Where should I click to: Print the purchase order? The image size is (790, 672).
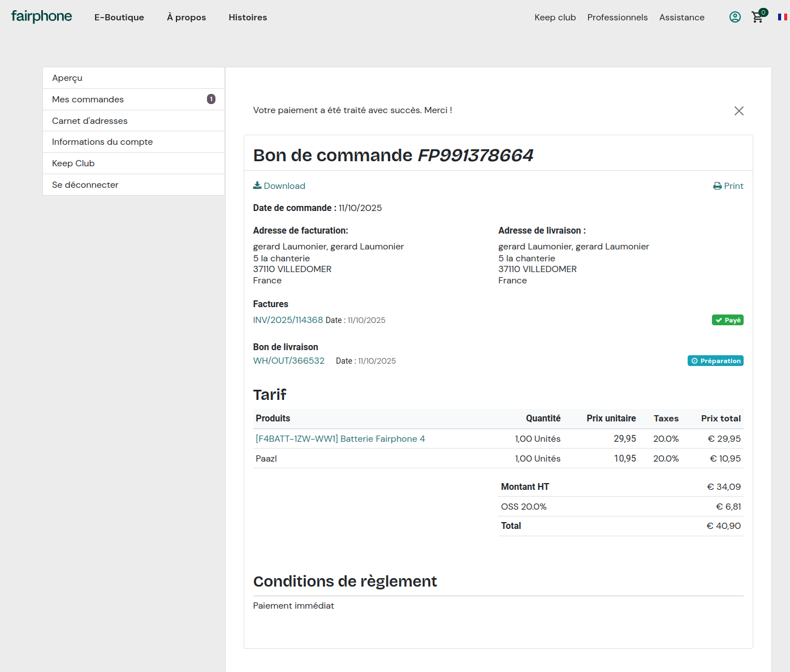coord(728,186)
